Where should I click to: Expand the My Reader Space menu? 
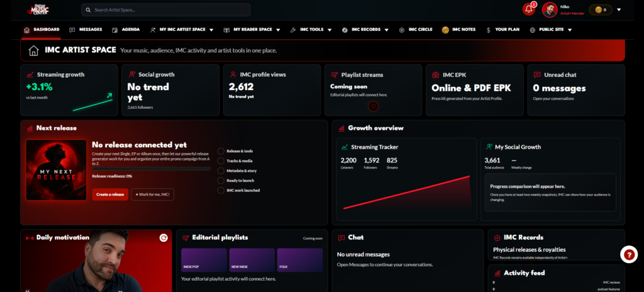pyautogui.click(x=278, y=30)
